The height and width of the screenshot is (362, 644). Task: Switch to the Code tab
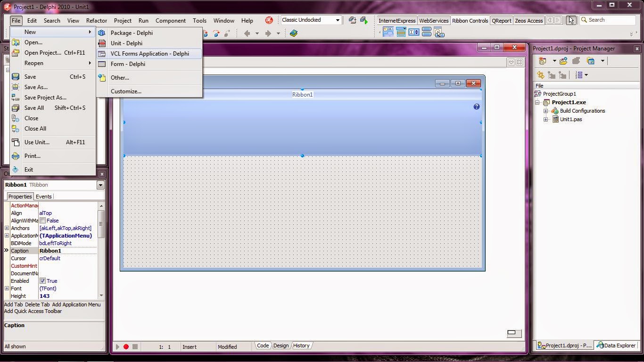coord(263,346)
